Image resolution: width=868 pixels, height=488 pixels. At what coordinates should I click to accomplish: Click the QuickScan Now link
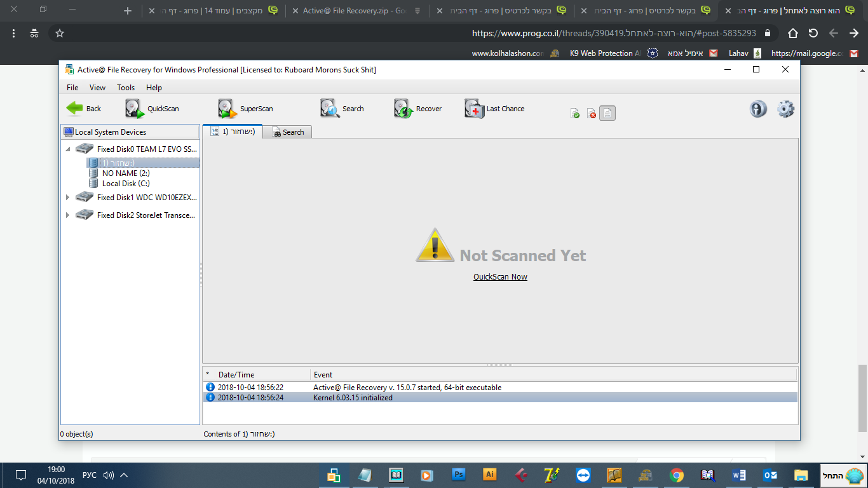(500, 277)
